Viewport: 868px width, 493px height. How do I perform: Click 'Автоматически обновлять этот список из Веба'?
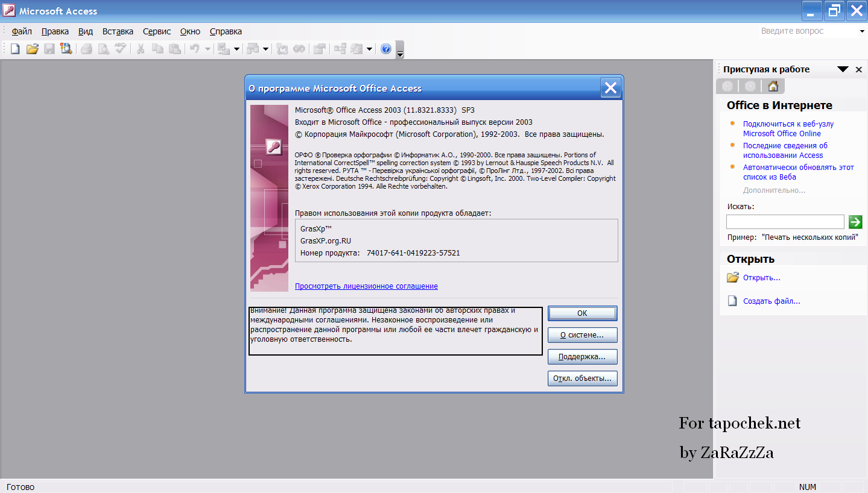[x=798, y=172]
